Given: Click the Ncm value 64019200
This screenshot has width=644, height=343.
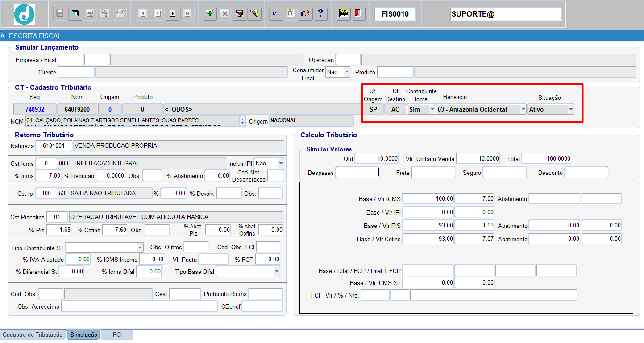Looking at the screenshot, I should point(77,109).
